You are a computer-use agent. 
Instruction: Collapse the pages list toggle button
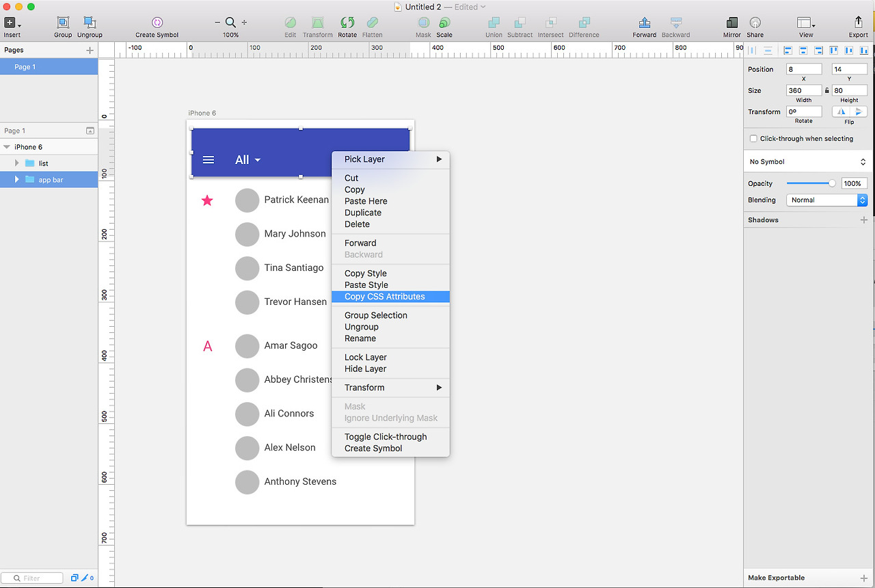tap(90, 131)
